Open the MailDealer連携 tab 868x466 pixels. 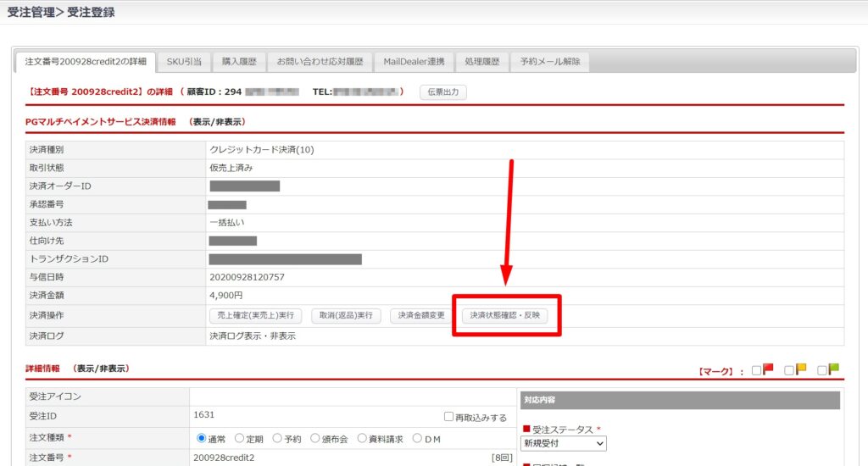[x=414, y=62]
